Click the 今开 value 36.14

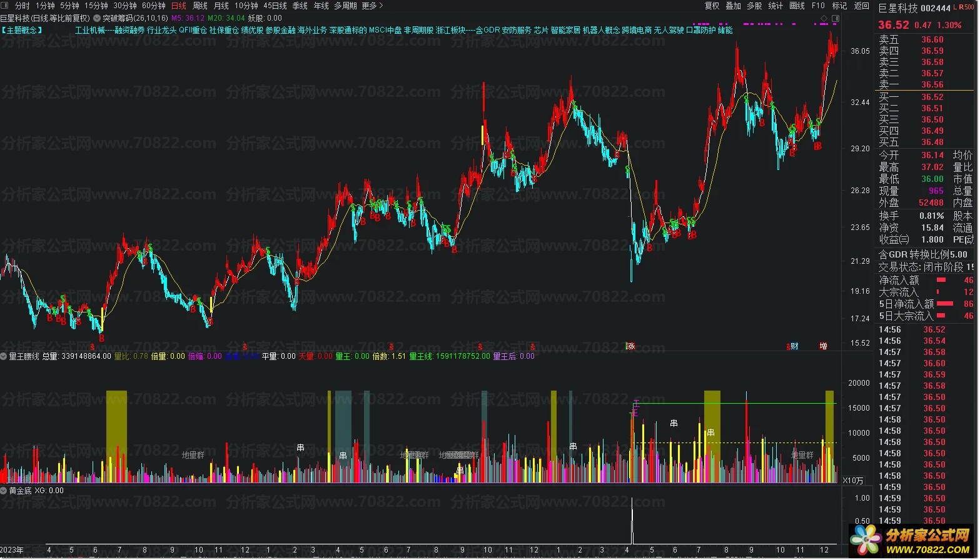pos(932,155)
